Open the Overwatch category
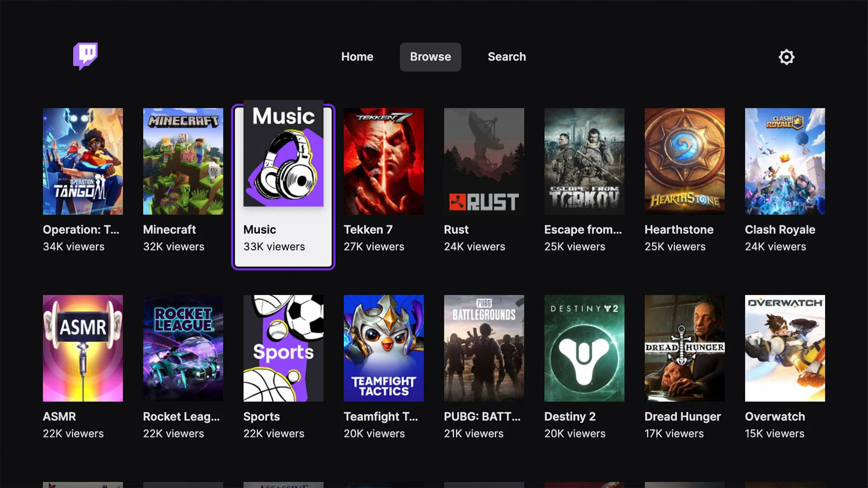The image size is (868, 488). 785,348
